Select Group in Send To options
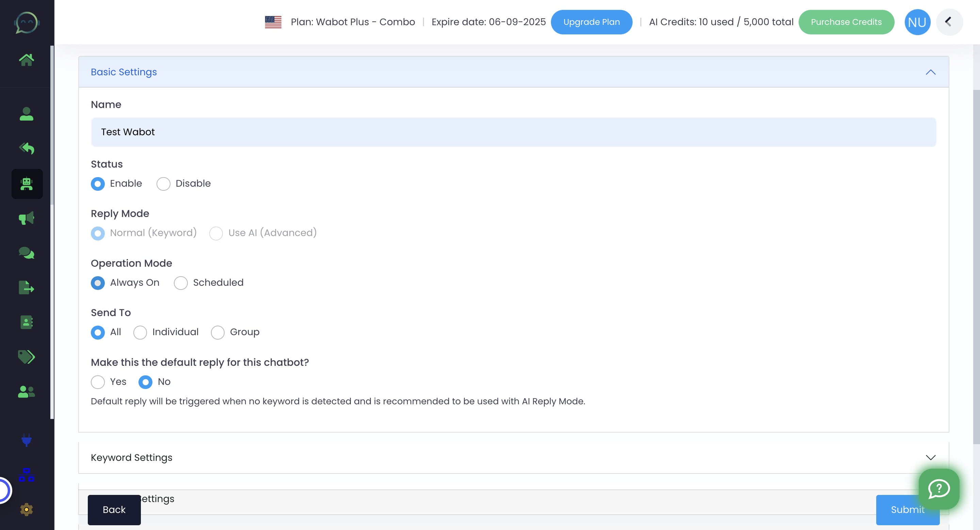This screenshot has width=980, height=530. point(218,332)
